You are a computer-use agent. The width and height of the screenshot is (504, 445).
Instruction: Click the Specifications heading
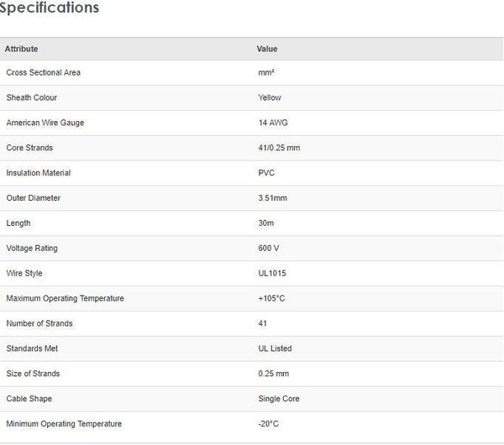50,8
